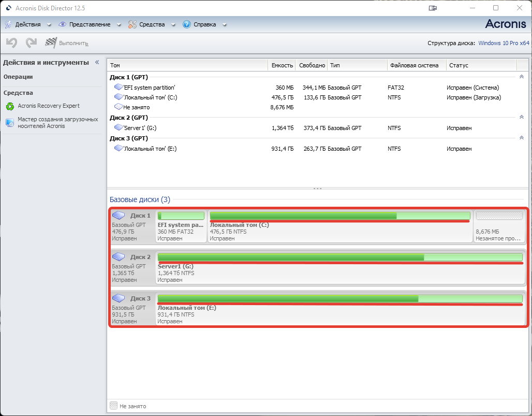The height and width of the screenshot is (416, 532).
Task: Launch Acronis Recovery Expert
Action: click(x=49, y=106)
